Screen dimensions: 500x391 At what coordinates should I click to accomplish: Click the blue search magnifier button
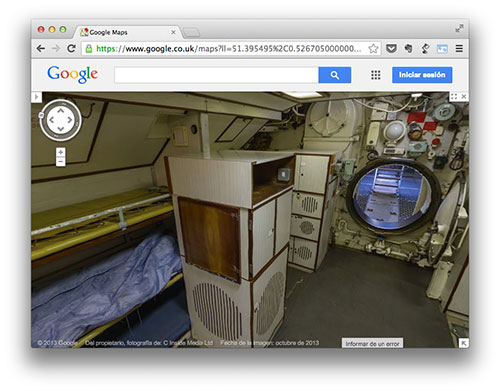pyautogui.click(x=335, y=75)
